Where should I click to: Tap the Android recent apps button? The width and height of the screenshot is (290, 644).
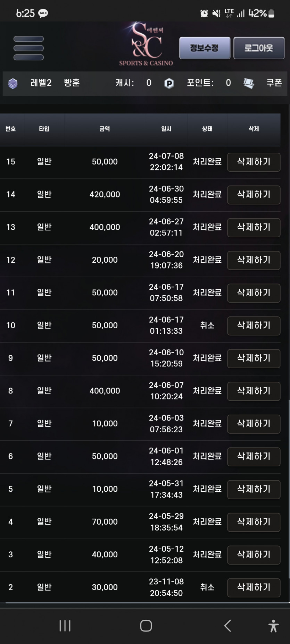(x=65, y=626)
